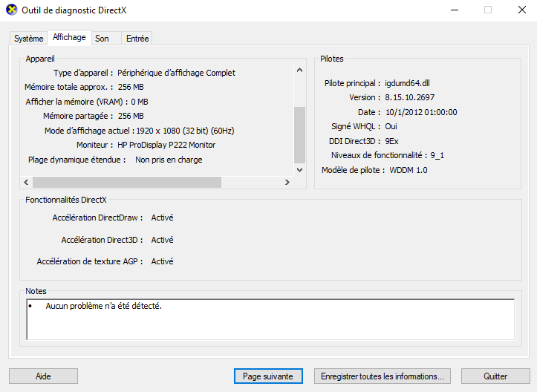This screenshot has width=537, height=392.
Task: Click 'Accélération de texture AGP' Activé value
Action: click(x=163, y=261)
